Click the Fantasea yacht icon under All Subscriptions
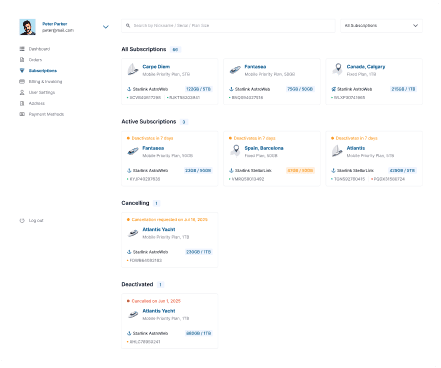441x368 pixels. point(235,70)
